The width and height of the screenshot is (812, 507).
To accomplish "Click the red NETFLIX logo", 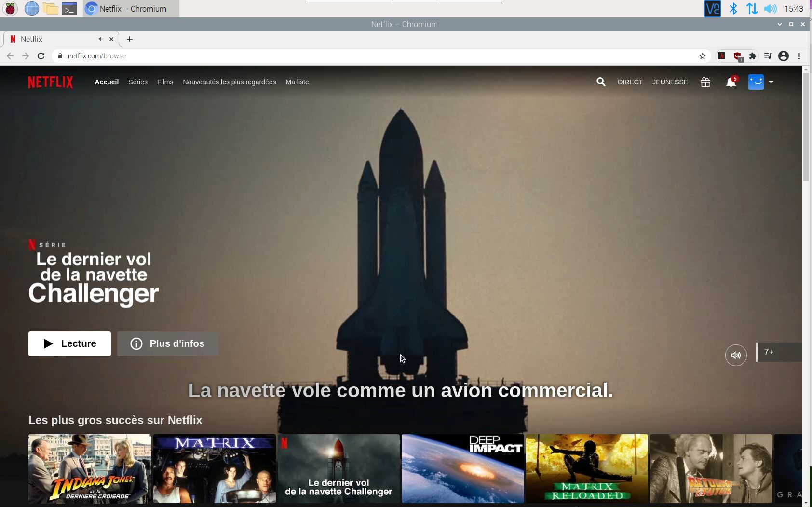I will coord(51,82).
